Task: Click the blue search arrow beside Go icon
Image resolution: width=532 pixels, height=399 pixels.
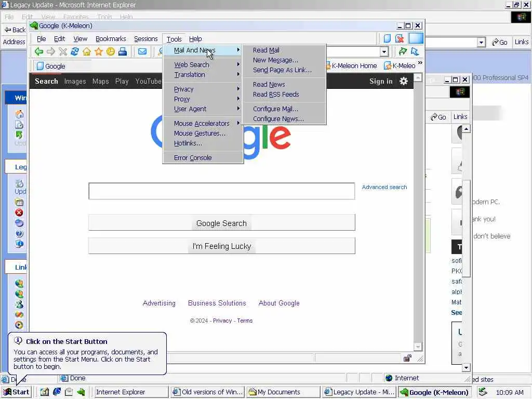Action: coord(415,51)
